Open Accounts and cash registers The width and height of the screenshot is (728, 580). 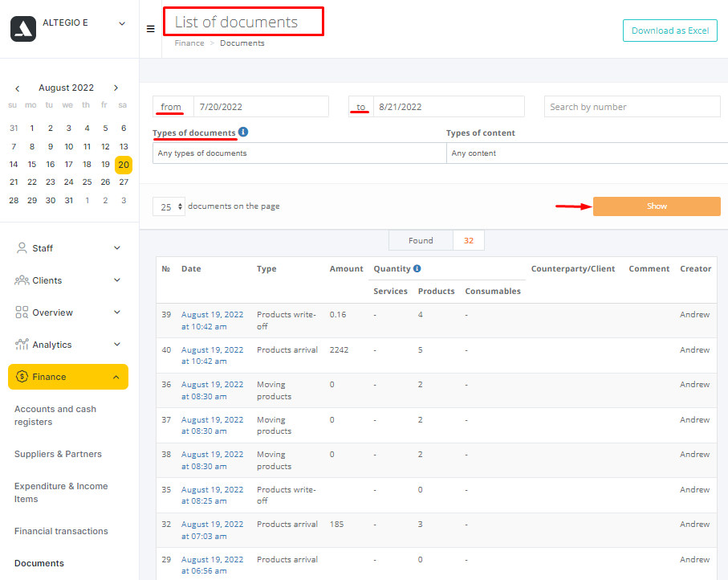55,415
